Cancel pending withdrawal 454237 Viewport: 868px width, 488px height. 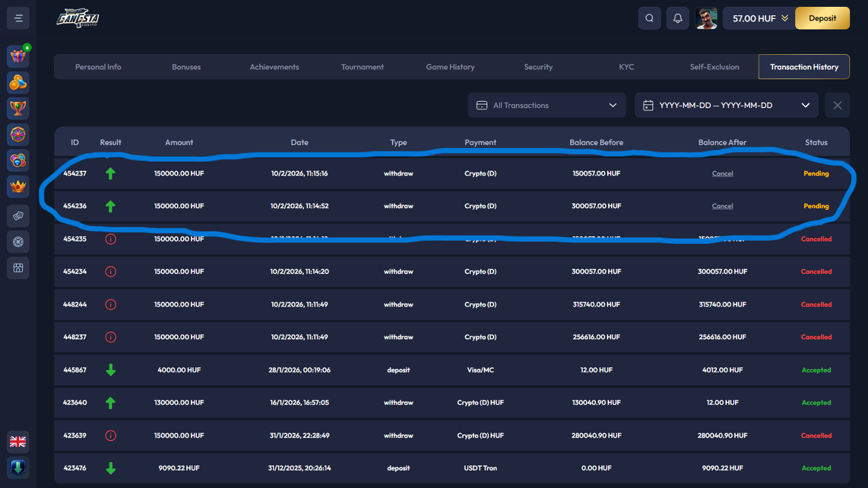tap(722, 173)
